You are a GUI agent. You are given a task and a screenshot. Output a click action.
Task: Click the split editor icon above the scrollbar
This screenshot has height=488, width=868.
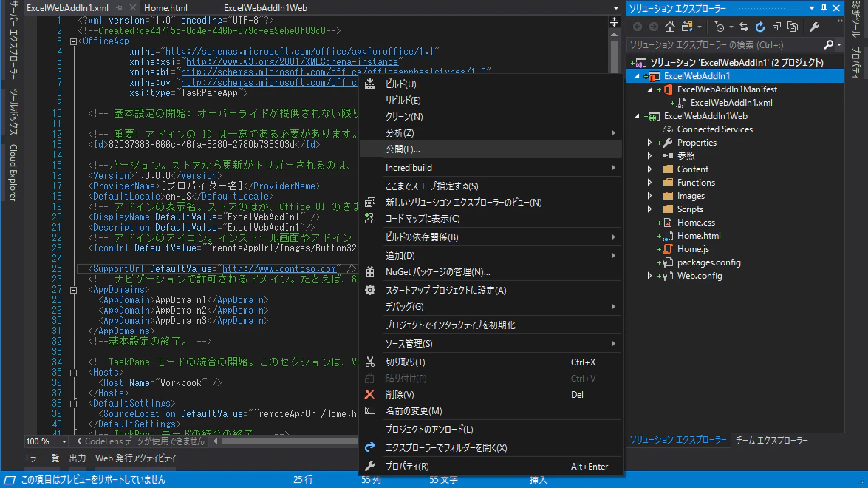coord(614,21)
